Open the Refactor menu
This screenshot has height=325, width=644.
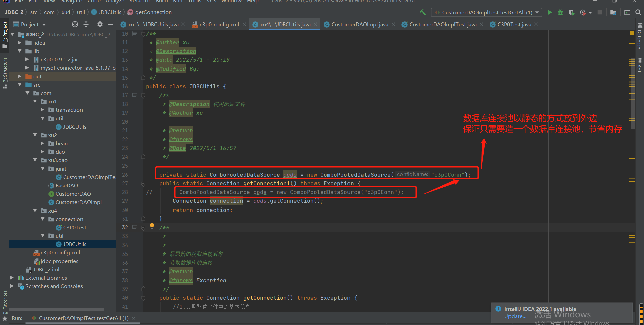click(x=140, y=1)
